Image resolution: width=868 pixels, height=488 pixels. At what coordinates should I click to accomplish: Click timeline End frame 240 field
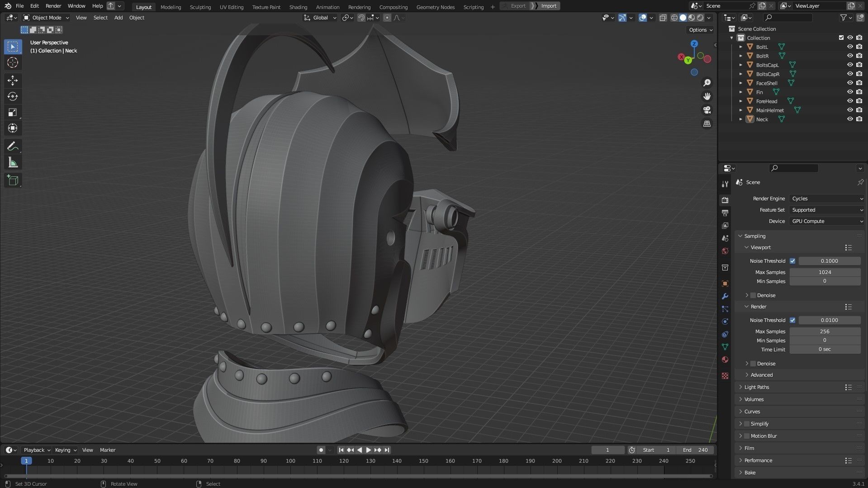tap(695, 450)
